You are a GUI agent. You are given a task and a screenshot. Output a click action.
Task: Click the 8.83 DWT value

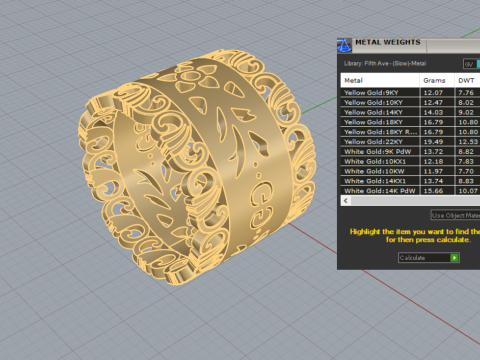(466, 181)
